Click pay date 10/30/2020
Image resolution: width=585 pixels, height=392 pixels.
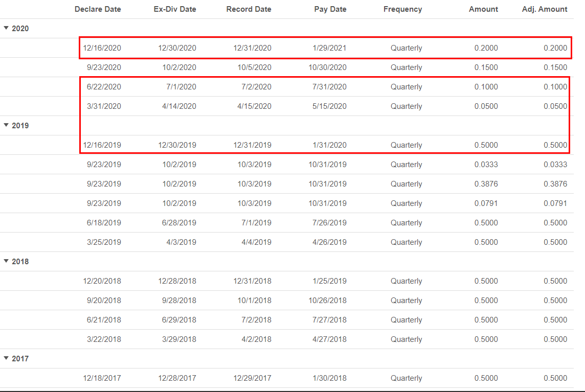328,67
